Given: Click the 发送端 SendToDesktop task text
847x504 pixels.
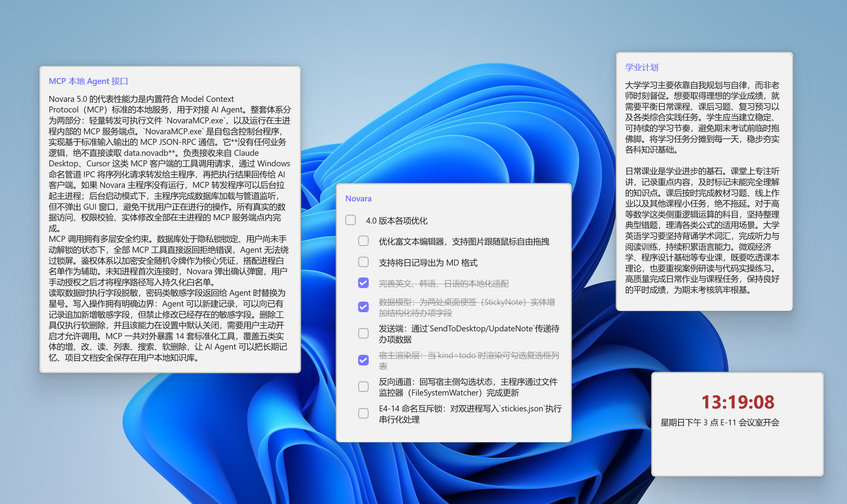Looking at the screenshot, I should point(469,334).
